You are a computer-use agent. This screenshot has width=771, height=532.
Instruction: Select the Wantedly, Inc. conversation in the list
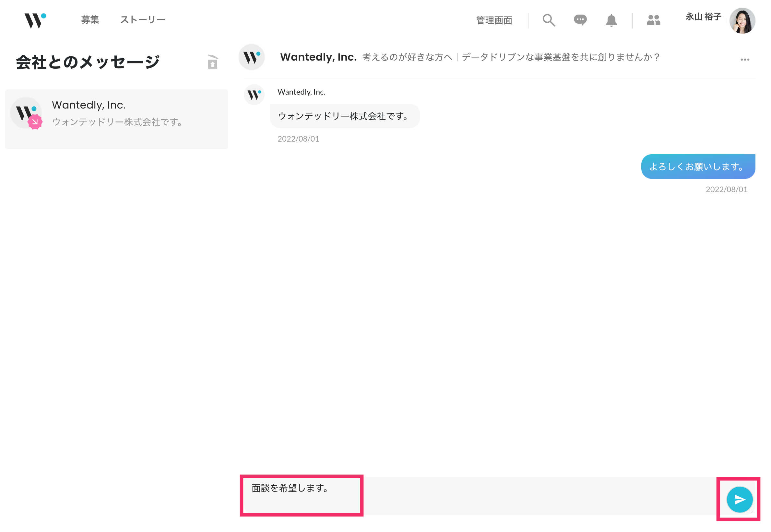click(117, 119)
